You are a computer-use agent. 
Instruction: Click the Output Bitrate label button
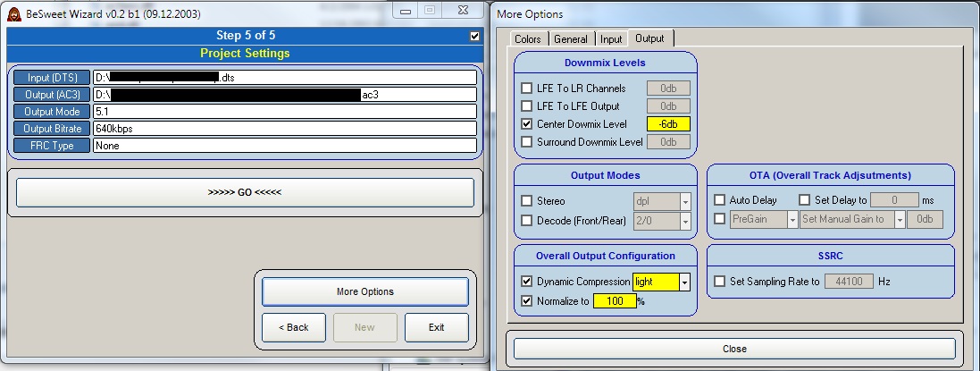coord(53,128)
